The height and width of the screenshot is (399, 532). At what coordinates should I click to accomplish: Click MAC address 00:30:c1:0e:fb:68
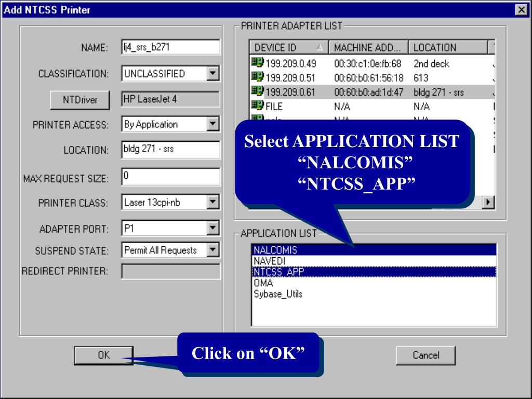[367, 63]
